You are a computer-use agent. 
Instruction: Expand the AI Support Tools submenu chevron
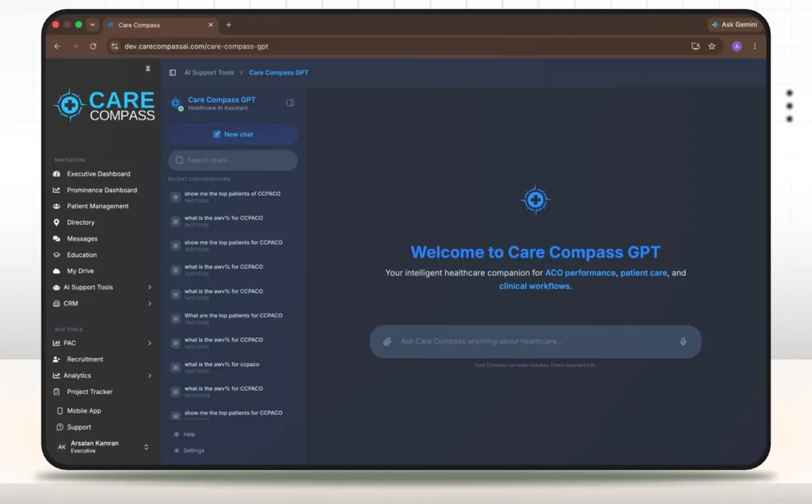[150, 287]
